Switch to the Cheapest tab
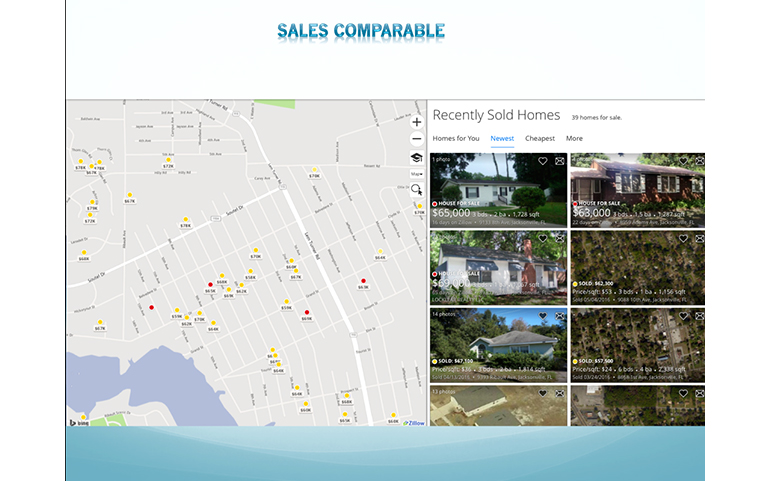Screen dimensions: 775x481 pos(540,138)
